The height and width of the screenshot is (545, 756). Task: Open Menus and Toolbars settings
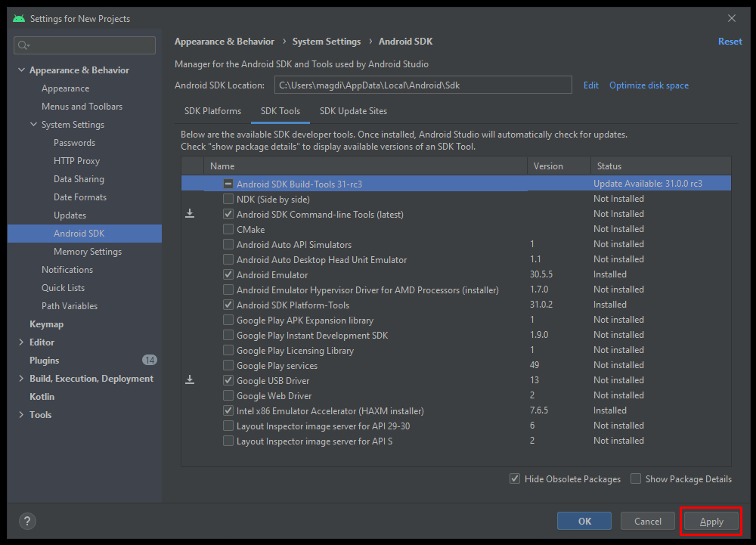[82, 106]
